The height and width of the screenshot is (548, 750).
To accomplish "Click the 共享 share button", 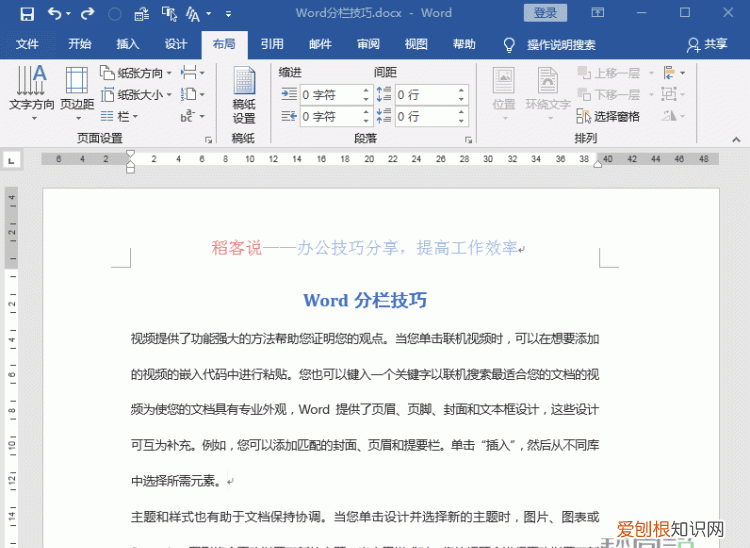I will tap(707, 44).
